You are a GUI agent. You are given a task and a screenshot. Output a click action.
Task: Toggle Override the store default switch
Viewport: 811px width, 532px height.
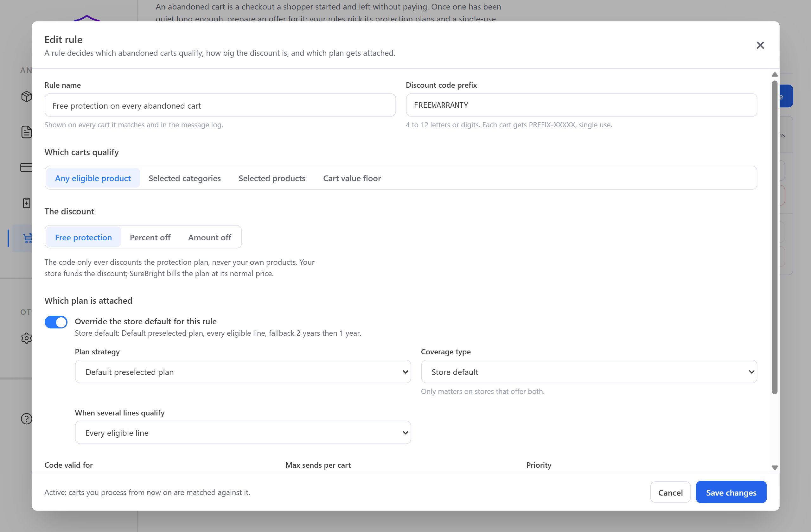[x=56, y=322]
